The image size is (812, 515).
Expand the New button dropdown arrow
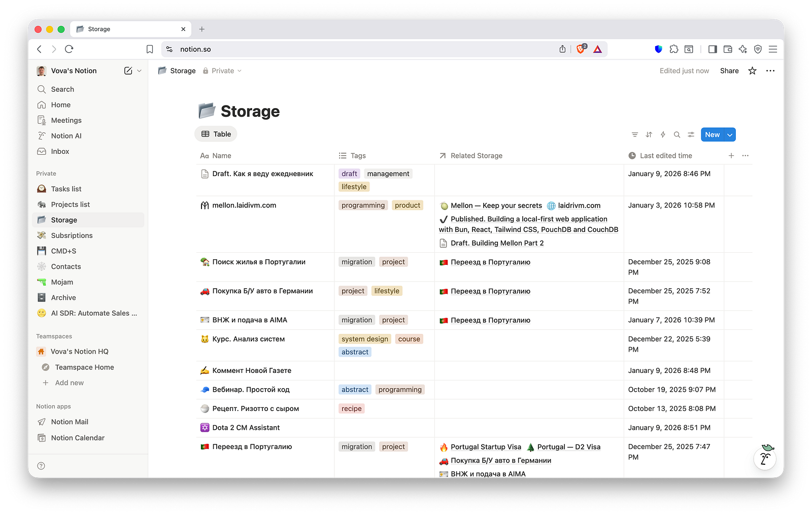[x=730, y=134]
